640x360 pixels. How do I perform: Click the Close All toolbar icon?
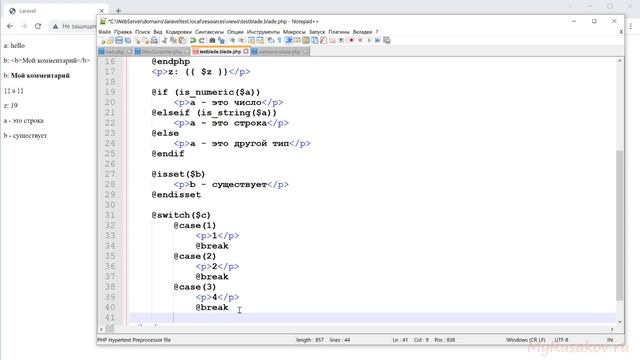(146, 40)
